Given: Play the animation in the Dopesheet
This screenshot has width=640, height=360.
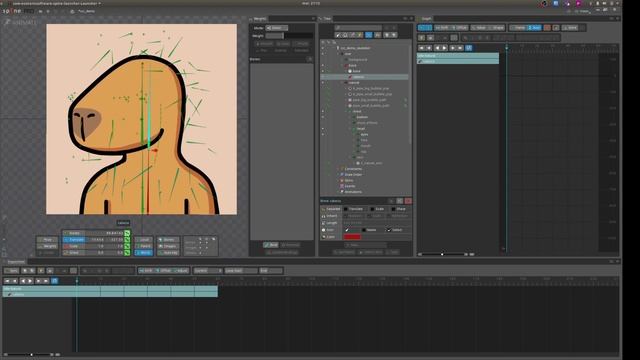Looking at the screenshot, I should [31, 281].
